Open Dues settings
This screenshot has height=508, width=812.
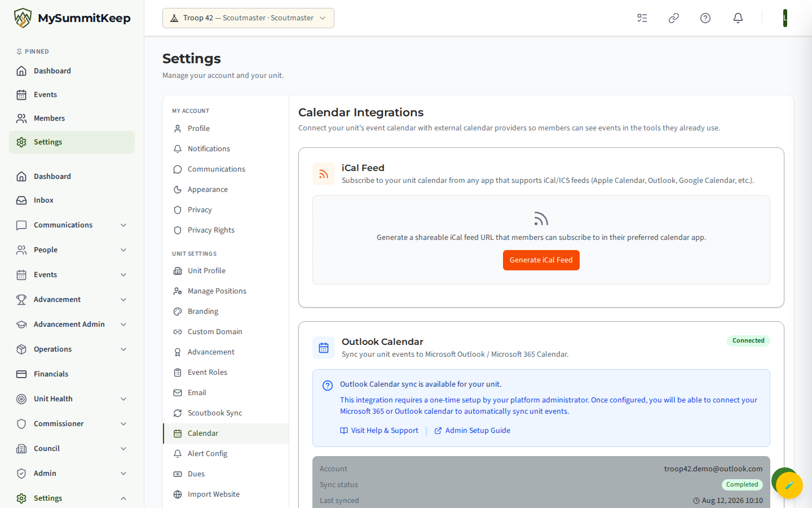[226, 474]
